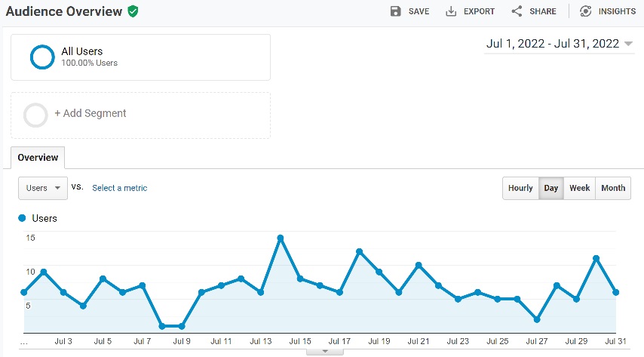Click the All Users segment box

pyautogui.click(x=140, y=57)
